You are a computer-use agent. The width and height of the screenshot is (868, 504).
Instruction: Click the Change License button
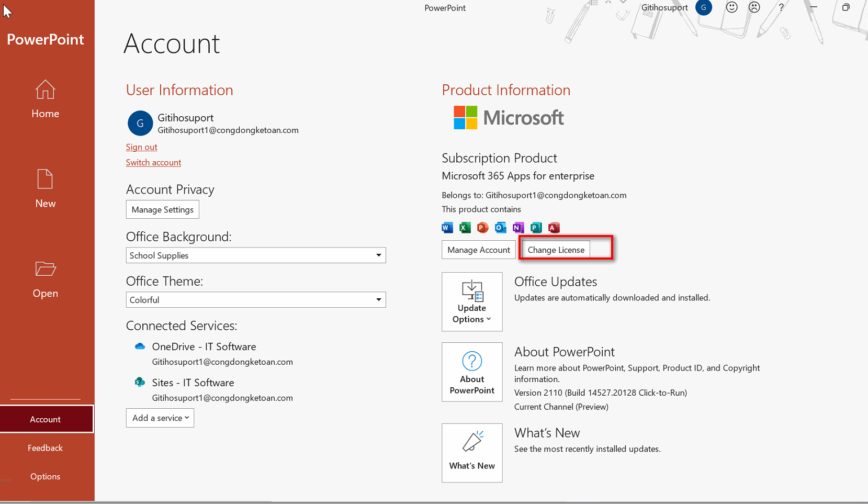[556, 250]
